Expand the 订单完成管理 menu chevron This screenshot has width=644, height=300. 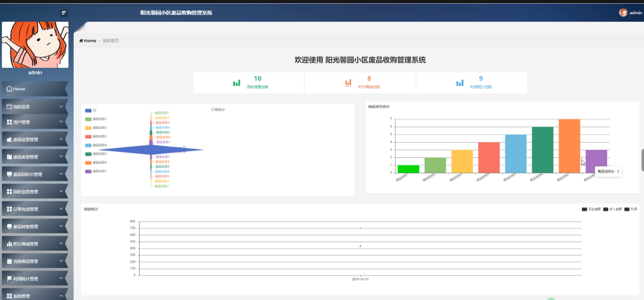point(61,209)
